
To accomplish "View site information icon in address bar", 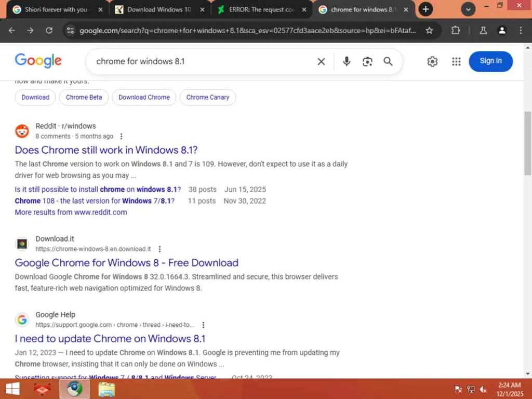I will [70, 31].
